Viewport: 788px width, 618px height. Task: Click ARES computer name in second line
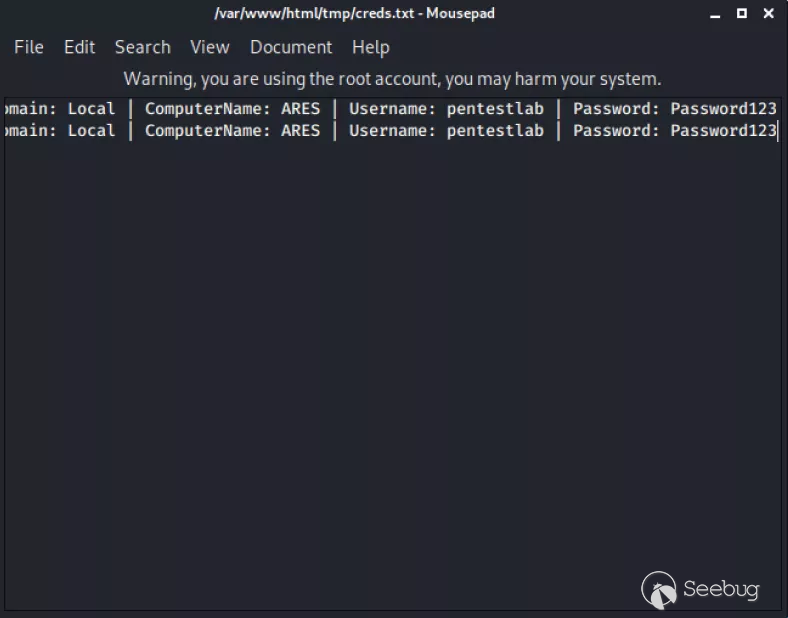click(x=300, y=130)
